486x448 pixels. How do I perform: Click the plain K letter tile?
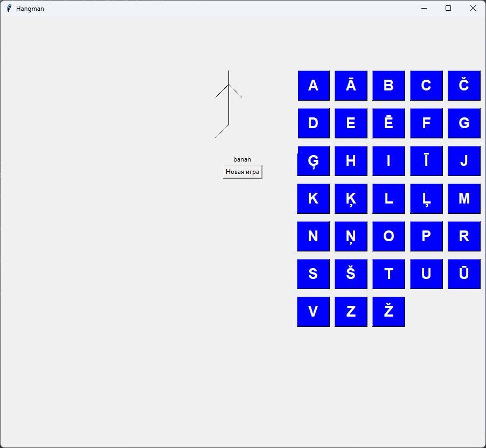coord(314,199)
